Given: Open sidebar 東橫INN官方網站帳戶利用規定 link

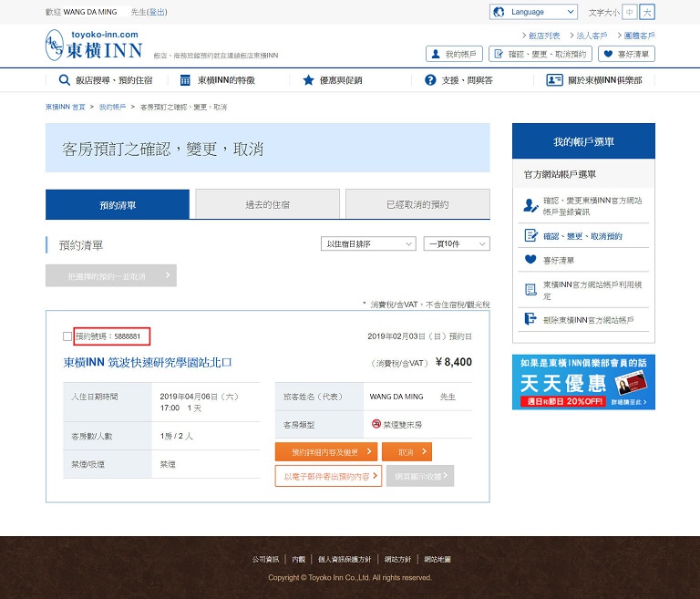Looking at the screenshot, I should pos(592,290).
